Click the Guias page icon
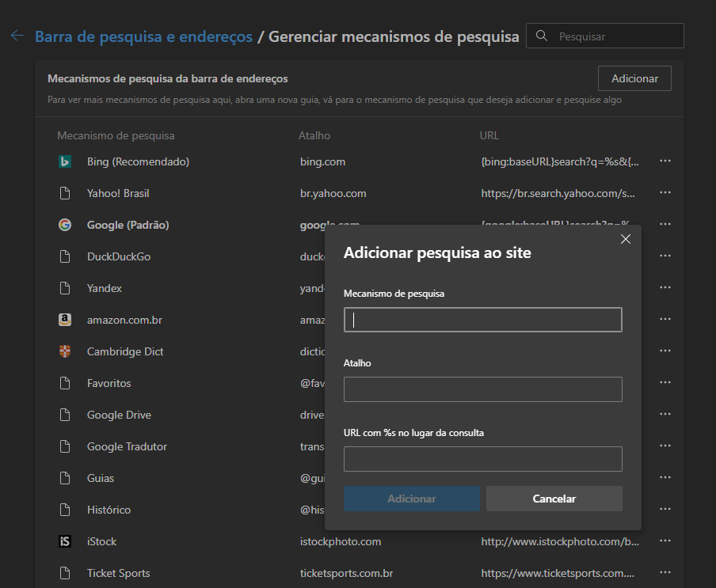The image size is (716, 588). click(x=65, y=478)
